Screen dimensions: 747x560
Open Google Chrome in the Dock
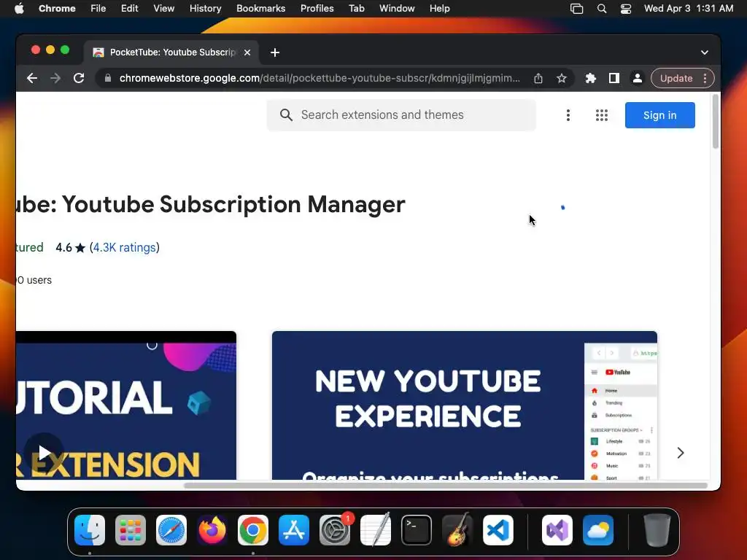coord(253,530)
